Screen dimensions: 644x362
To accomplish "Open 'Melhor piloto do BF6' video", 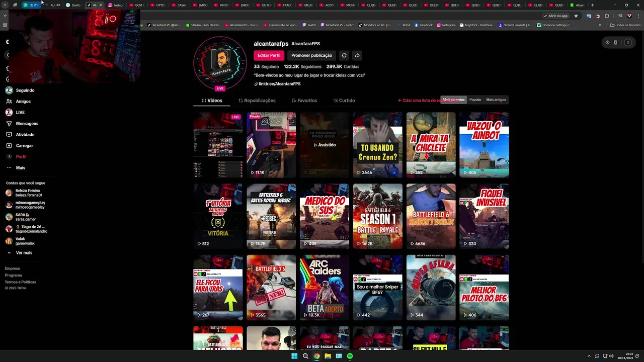I will tap(484, 288).
